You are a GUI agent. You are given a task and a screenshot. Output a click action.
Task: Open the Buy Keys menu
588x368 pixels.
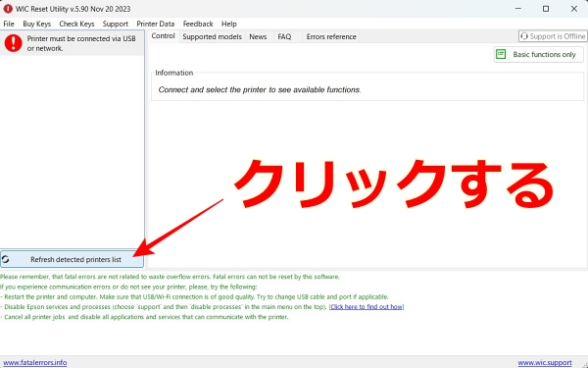click(37, 24)
